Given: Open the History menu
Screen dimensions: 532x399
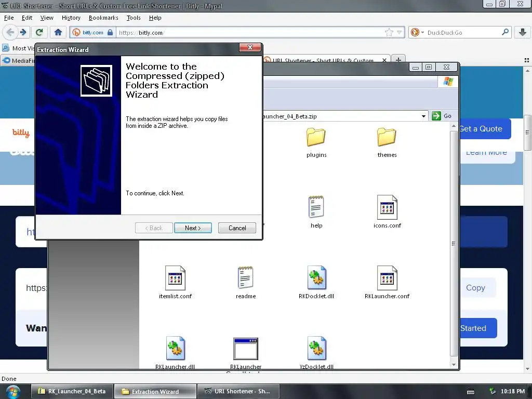Looking at the screenshot, I should click(x=71, y=18).
